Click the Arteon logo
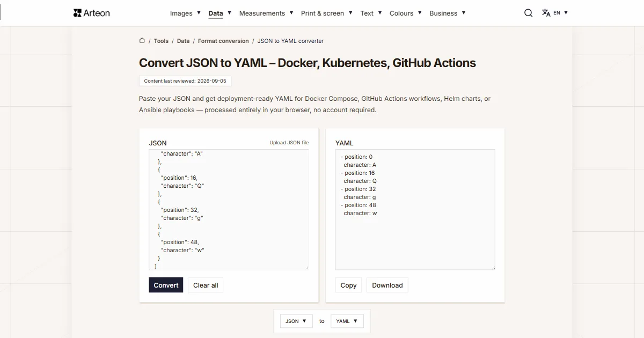The image size is (644, 338). click(91, 13)
